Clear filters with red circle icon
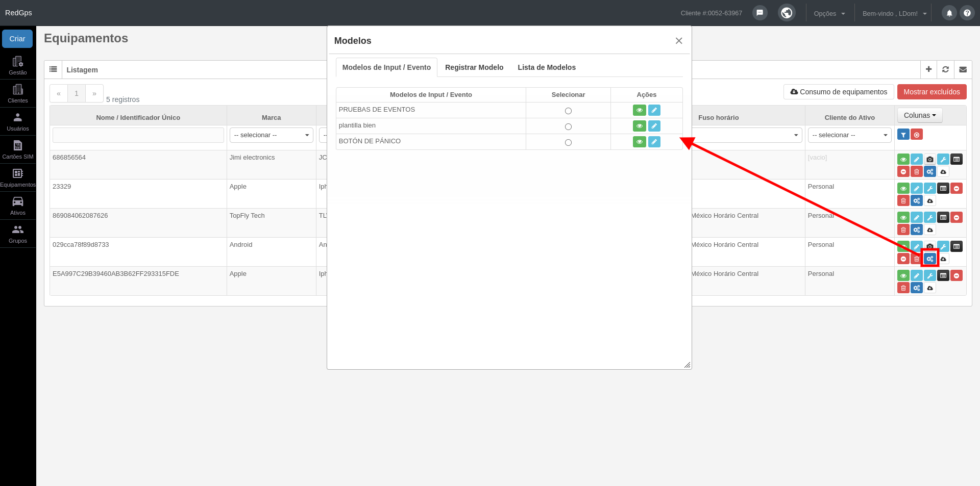 (x=917, y=135)
